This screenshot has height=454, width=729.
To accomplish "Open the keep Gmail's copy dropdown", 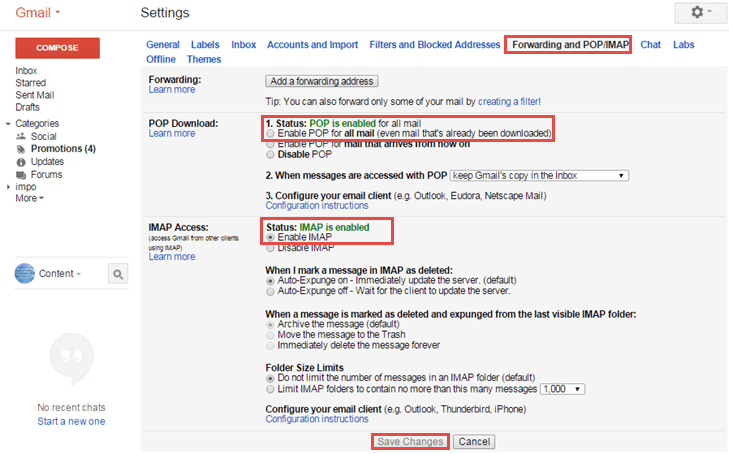I will [539, 176].
